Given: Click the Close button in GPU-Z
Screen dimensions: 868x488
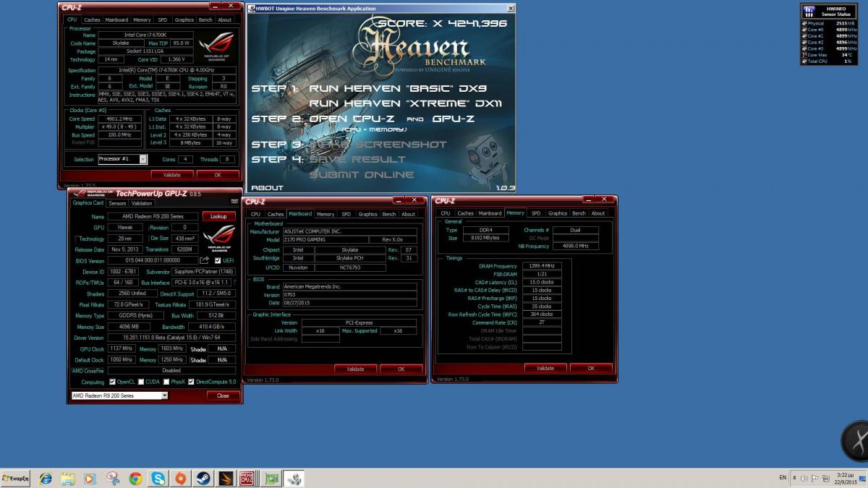Looking at the screenshot, I should click(x=223, y=395).
